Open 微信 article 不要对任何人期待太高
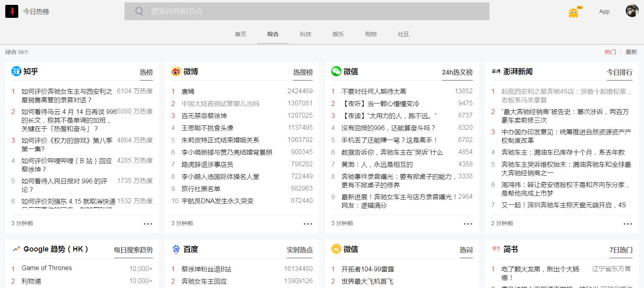The image size is (644, 288). tap(374, 91)
